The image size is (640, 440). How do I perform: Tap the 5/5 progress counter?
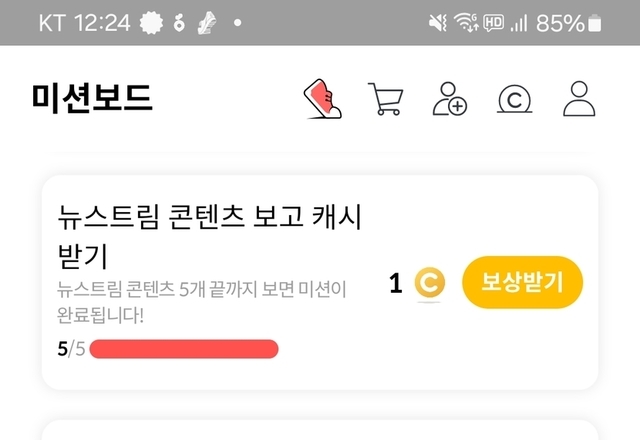71,349
